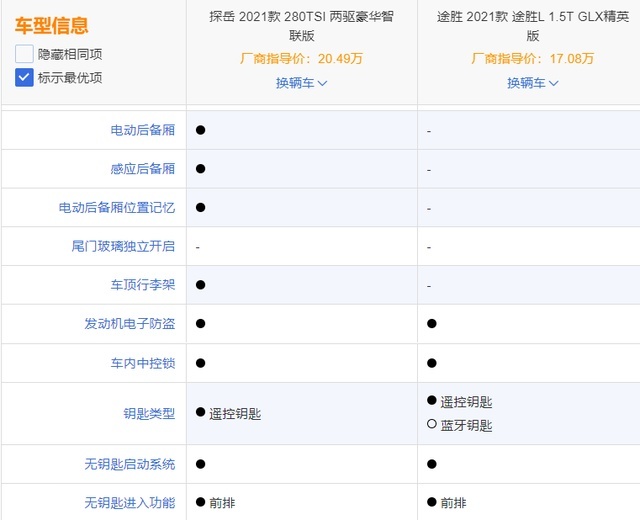The height and width of the screenshot is (520, 640).
Task: Select 探岳 dot marker in 车顶行李架 row
Action: 200,284
